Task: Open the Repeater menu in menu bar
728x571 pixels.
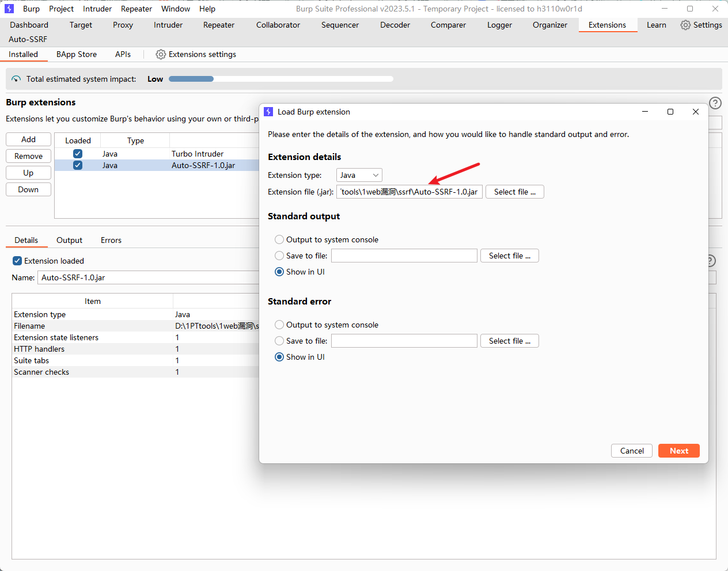Action: (x=136, y=9)
